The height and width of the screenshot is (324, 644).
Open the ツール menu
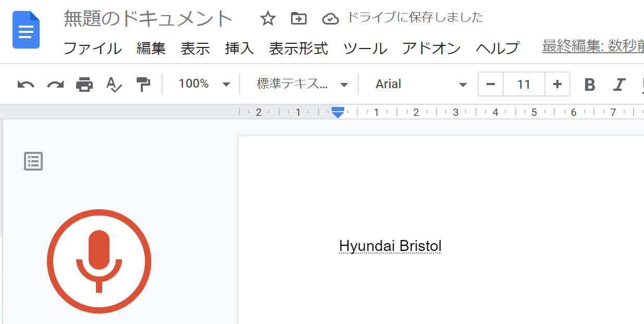coord(365,49)
